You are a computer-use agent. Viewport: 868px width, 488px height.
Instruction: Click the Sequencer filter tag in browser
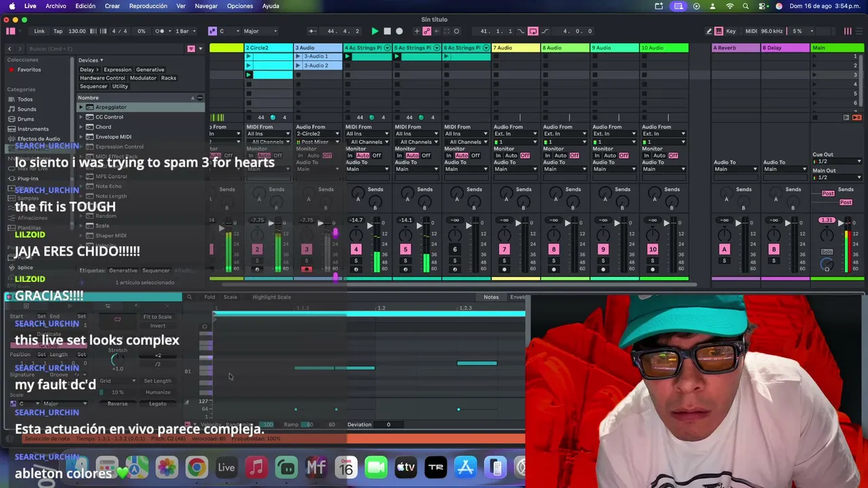coord(94,87)
